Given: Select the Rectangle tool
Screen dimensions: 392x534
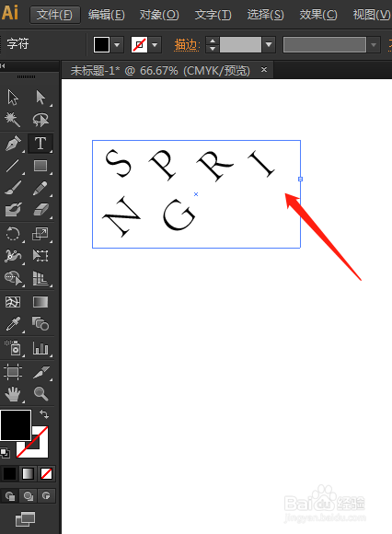Looking at the screenshot, I should tap(40, 166).
